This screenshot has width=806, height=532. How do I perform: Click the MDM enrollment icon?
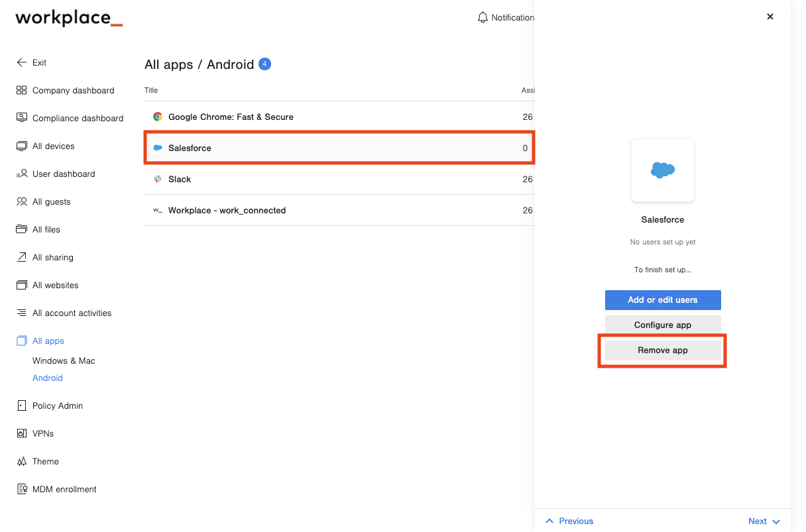click(x=21, y=489)
